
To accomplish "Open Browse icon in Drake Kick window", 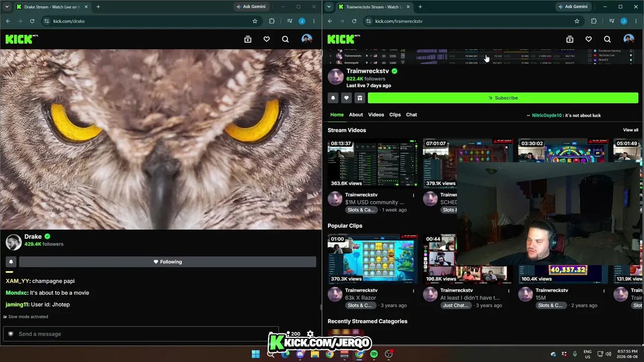I will (248, 39).
